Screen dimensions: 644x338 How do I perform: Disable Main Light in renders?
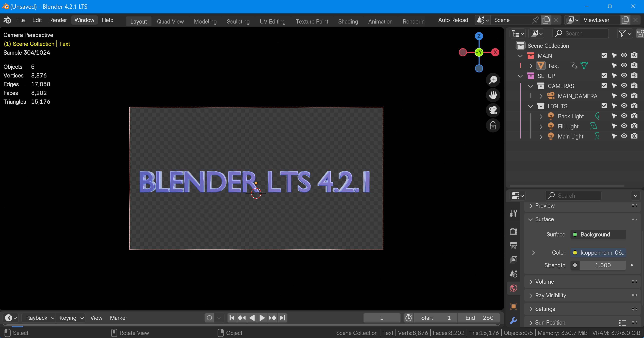pyautogui.click(x=634, y=136)
